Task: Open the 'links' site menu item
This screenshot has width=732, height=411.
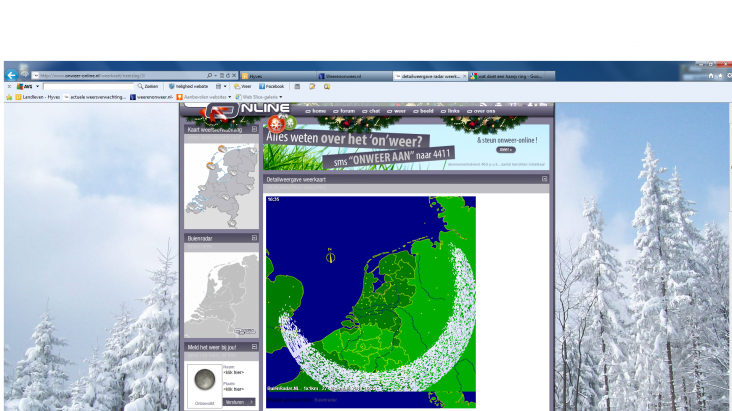Action: pyautogui.click(x=450, y=111)
